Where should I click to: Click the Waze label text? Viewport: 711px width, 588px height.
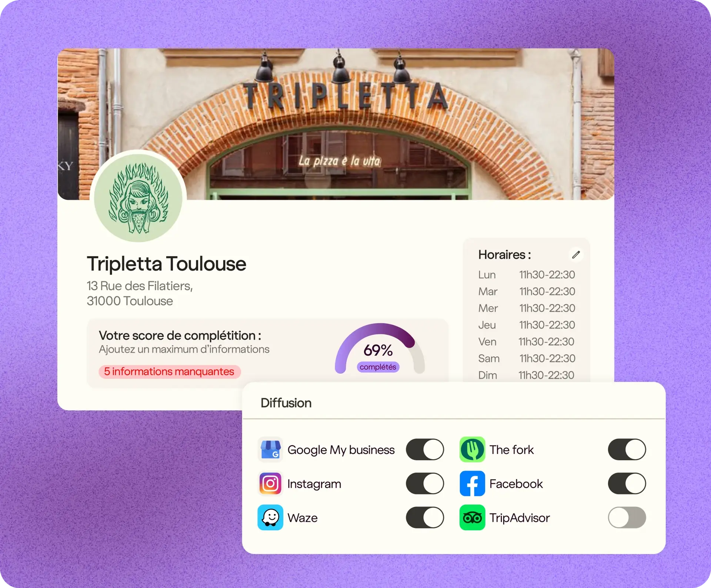(303, 518)
